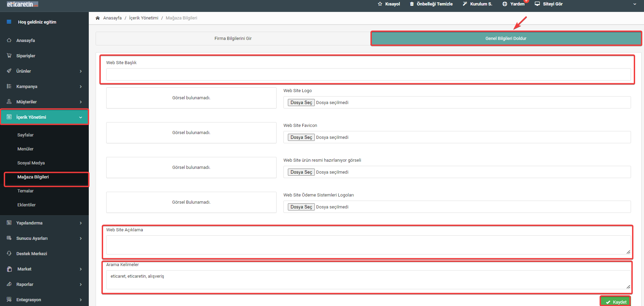Click the Entegrasyon icon
The width and height of the screenshot is (644, 306).
(x=9, y=300)
